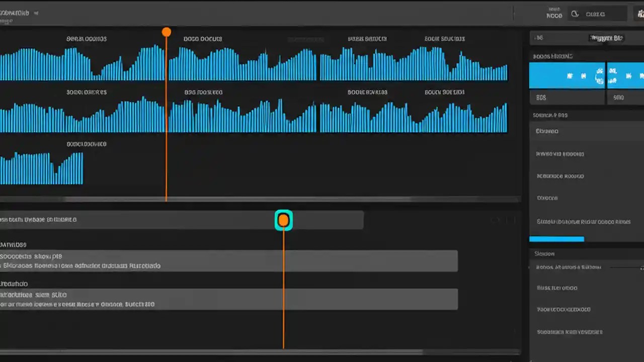
Task: Click the blue progress bar in the sidebar
Action: [x=556, y=239]
